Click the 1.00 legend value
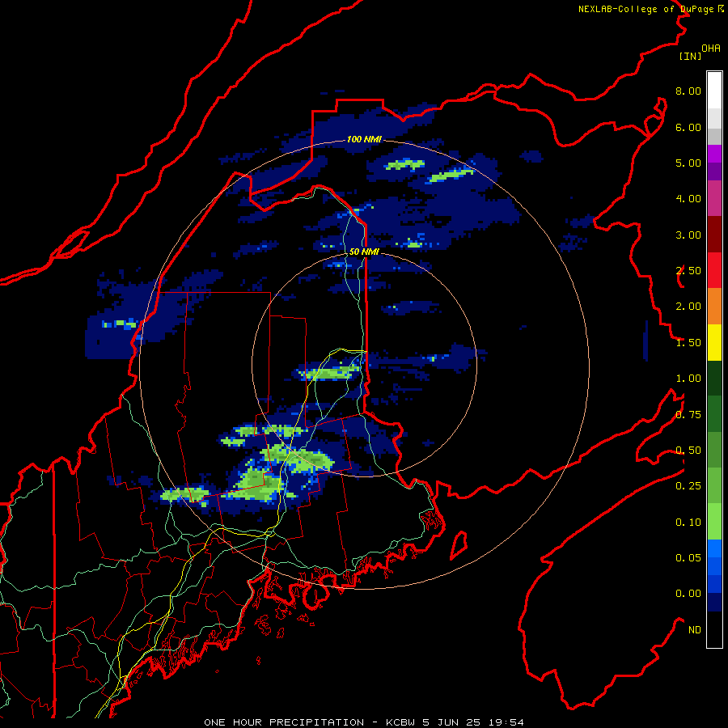Viewport: 728px width, 728px height. (x=688, y=379)
